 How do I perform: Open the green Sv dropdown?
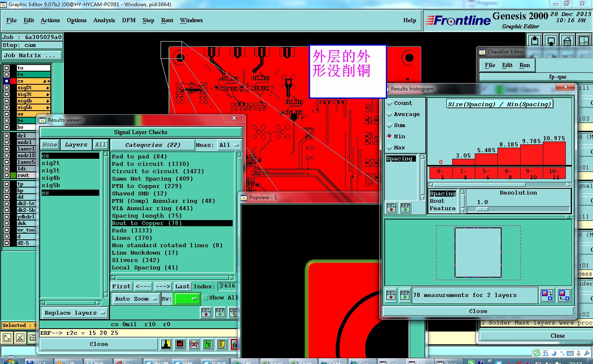click(187, 299)
